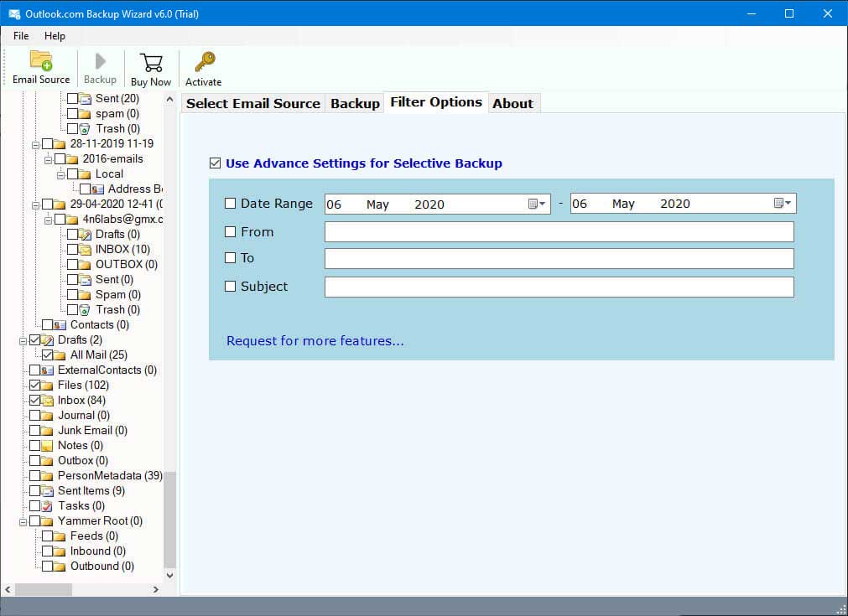Click the Inbox (84) envelope icon
This screenshot has width=848, height=616.
47,401
